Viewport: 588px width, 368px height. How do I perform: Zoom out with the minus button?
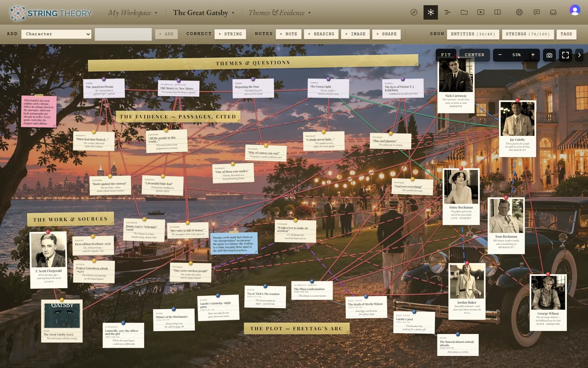[500, 55]
